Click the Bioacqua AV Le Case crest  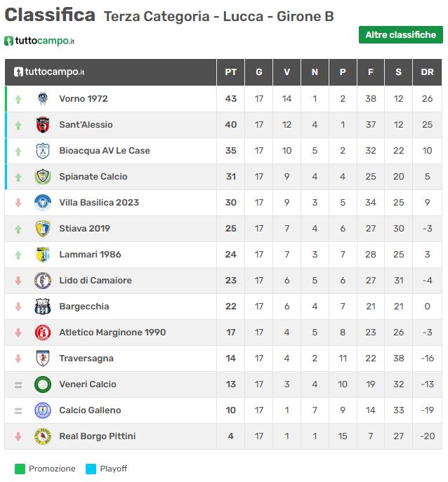point(43,151)
